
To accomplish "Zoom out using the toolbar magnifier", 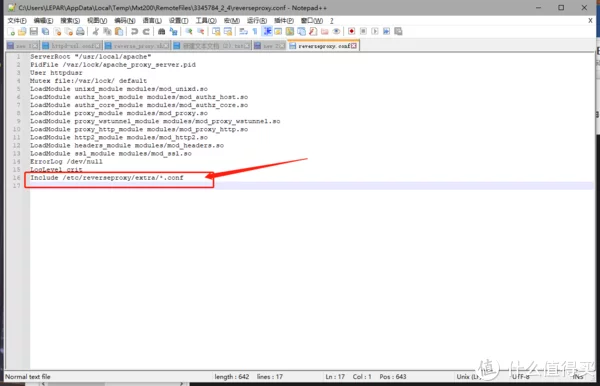I will click(x=201, y=32).
